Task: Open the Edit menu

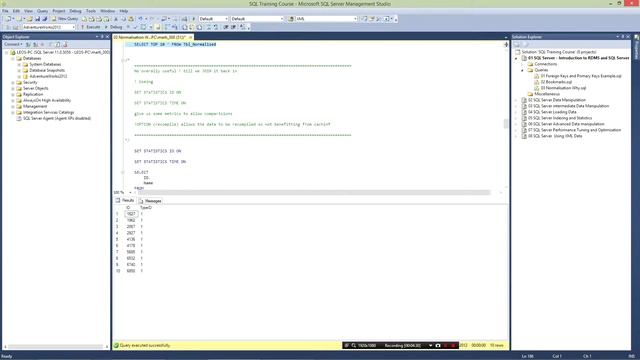Action: (x=16, y=11)
